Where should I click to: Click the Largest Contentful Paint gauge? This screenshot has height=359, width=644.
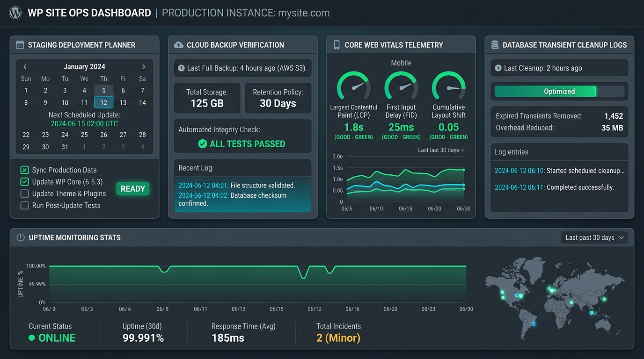click(x=354, y=86)
